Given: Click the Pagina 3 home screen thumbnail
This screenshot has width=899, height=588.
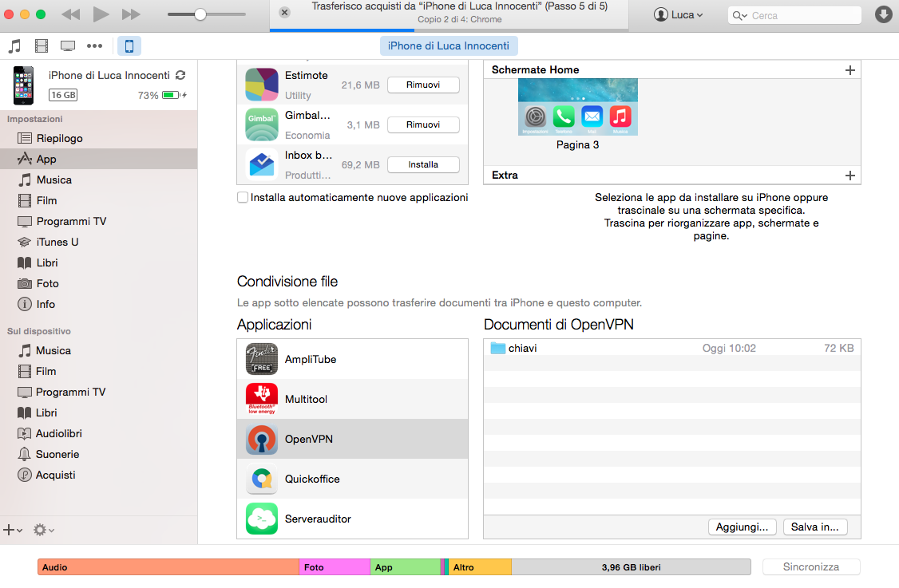Looking at the screenshot, I should [577, 107].
